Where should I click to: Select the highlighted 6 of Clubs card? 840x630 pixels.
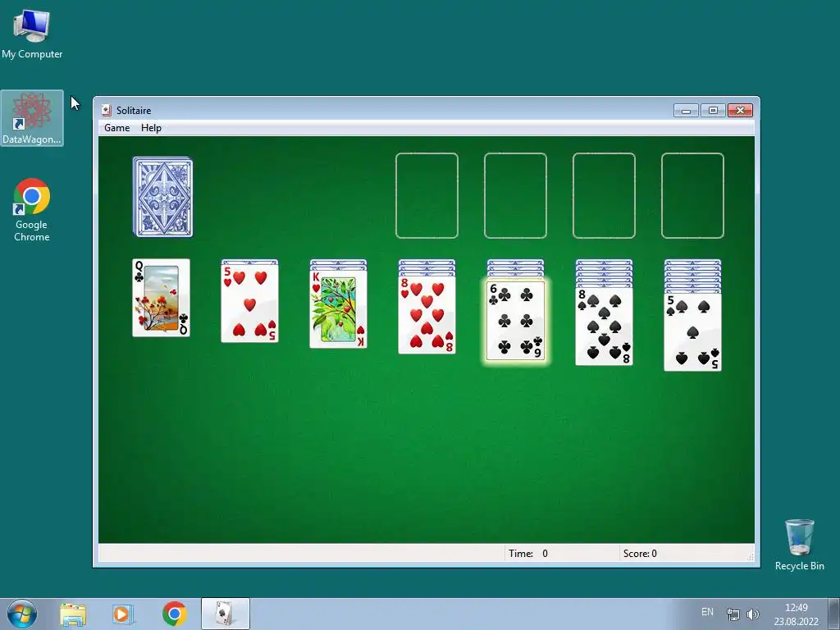515,321
